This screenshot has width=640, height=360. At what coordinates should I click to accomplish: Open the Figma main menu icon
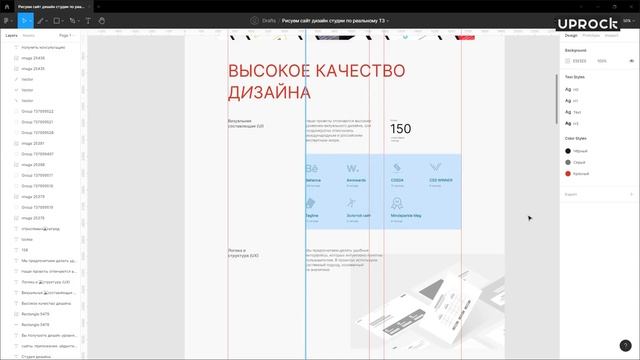[x=6, y=21]
